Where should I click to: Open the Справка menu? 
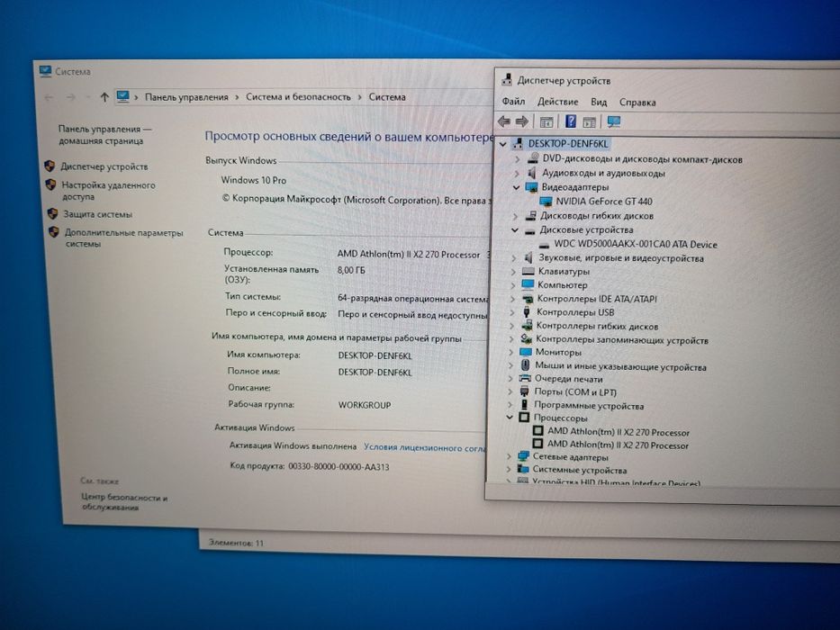(637, 103)
